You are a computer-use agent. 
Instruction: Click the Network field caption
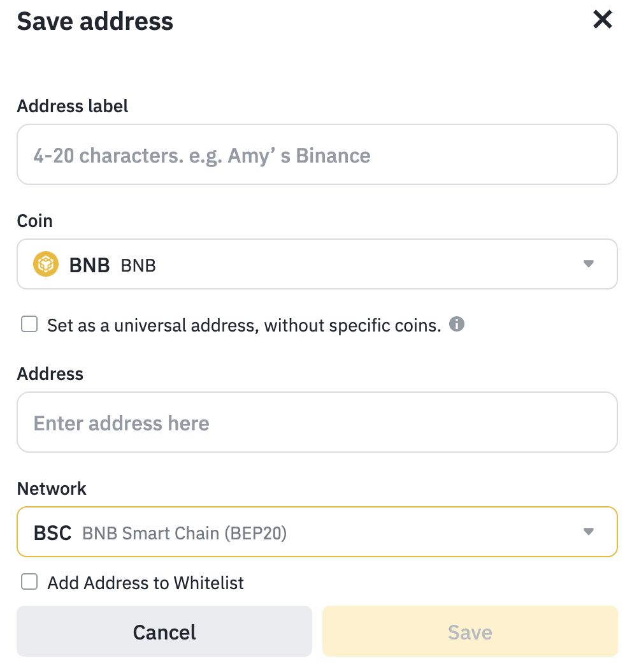click(52, 488)
